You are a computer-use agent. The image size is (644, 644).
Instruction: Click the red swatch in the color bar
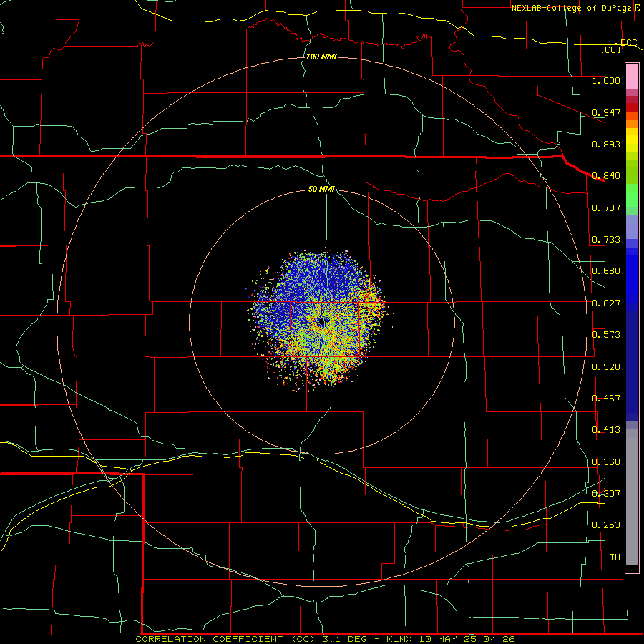click(x=632, y=107)
